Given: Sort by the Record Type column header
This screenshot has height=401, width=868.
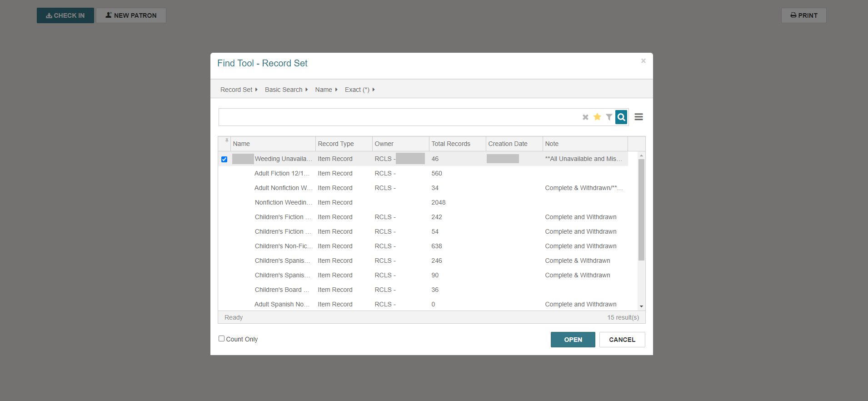Looking at the screenshot, I should point(344,144).
